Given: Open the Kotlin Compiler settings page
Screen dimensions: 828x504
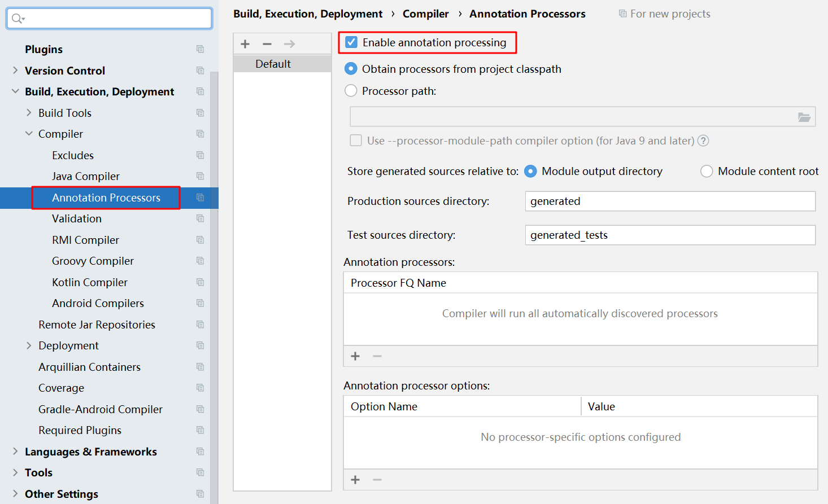Looking at the screenshot, I should pyautogui.click(x=90, y=282).
